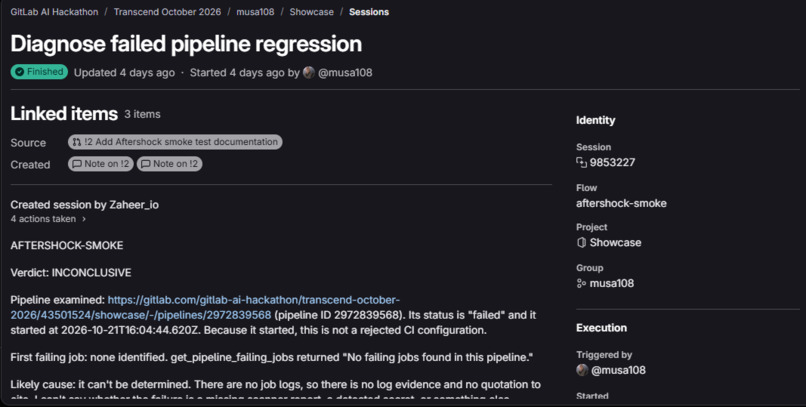The image size is (806, 407).
Task: Click the Identity section heading
Action: [x=595, y=120]
